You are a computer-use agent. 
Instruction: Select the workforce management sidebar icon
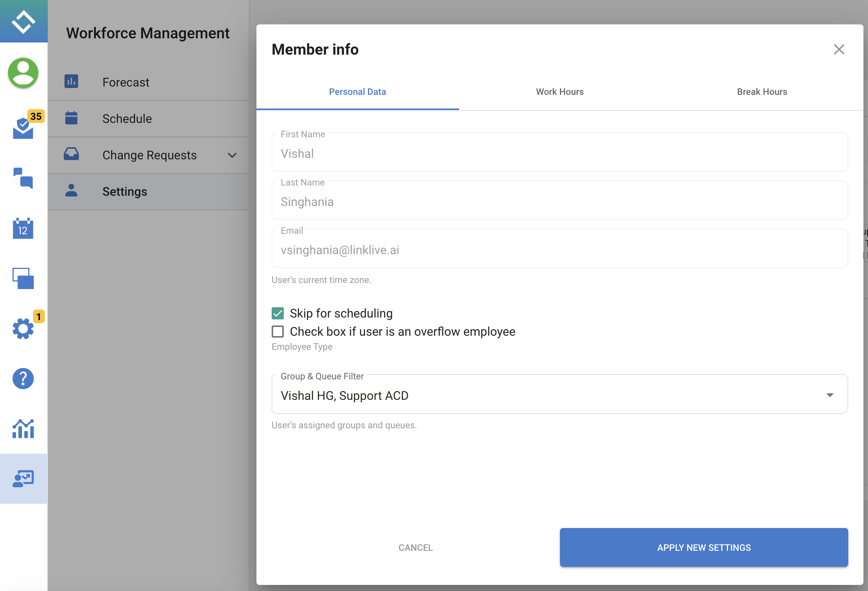[x=23, y=479]
